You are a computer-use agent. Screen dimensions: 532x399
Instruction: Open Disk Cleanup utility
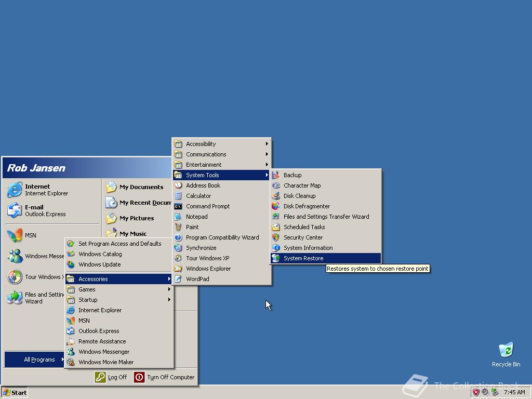pyautogui.click(x=326, y=196)
